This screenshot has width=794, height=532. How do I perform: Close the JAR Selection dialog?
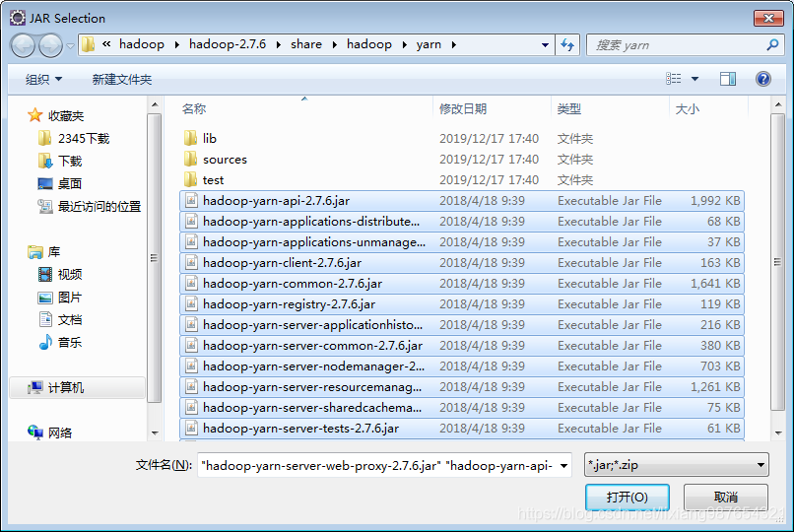(x=768, y=18)
